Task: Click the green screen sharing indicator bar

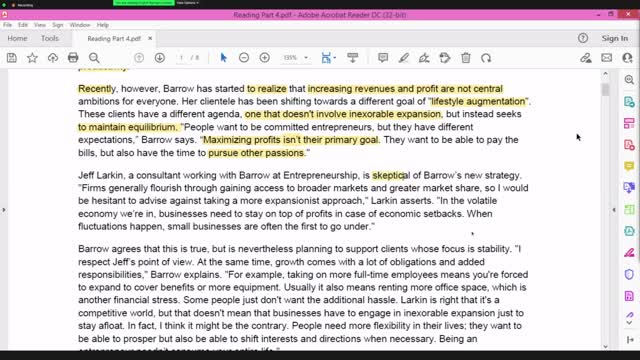Action: coord(144,3)
